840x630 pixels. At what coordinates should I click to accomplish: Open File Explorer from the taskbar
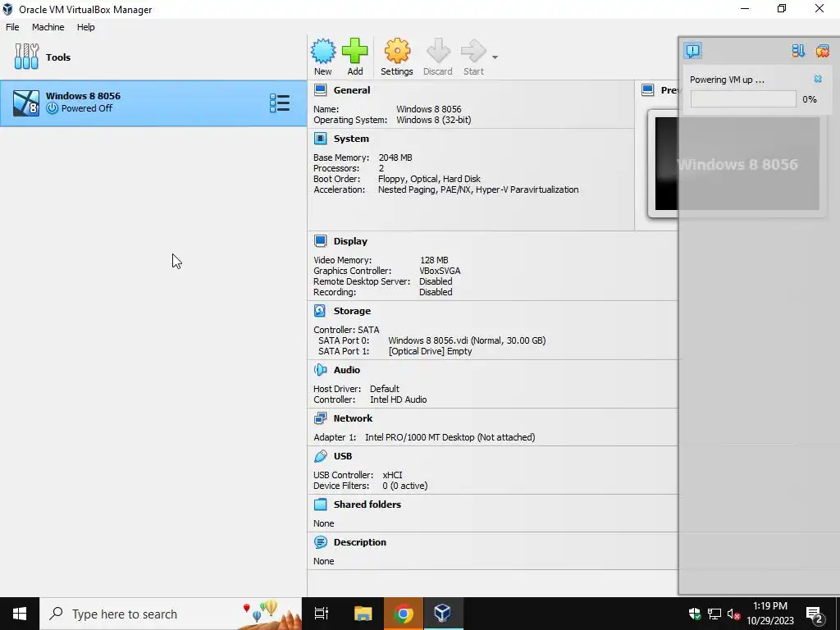[363, 614]
